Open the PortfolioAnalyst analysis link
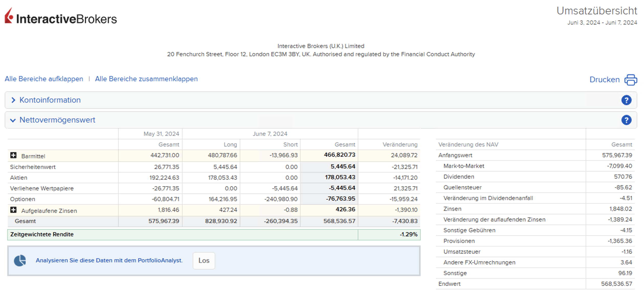This screenshot has height=292, width=644. coord(109,260)
